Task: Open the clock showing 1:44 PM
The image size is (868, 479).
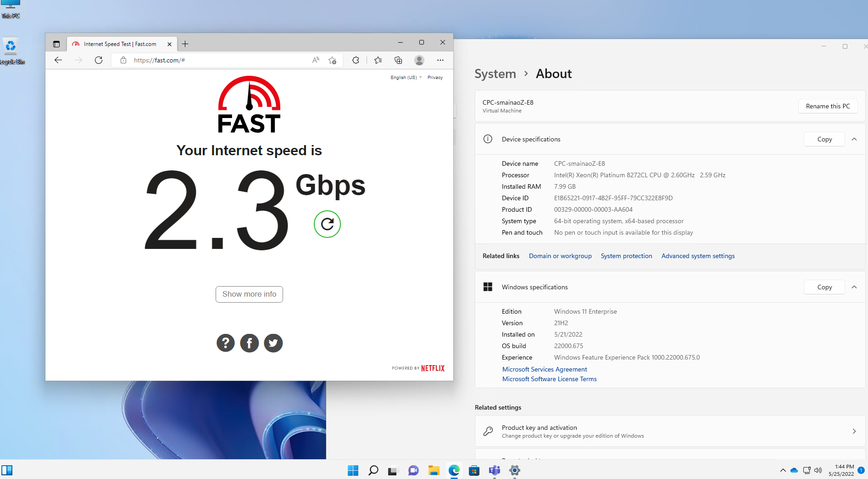Action: (x=841, y=470)
